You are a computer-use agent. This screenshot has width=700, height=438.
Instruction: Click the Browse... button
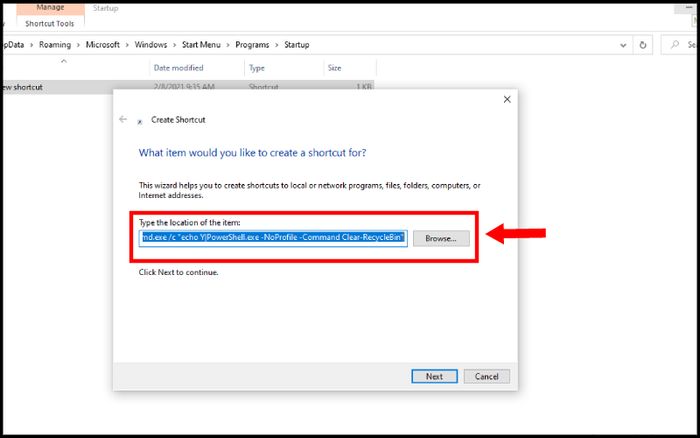[x=441, y=238]
